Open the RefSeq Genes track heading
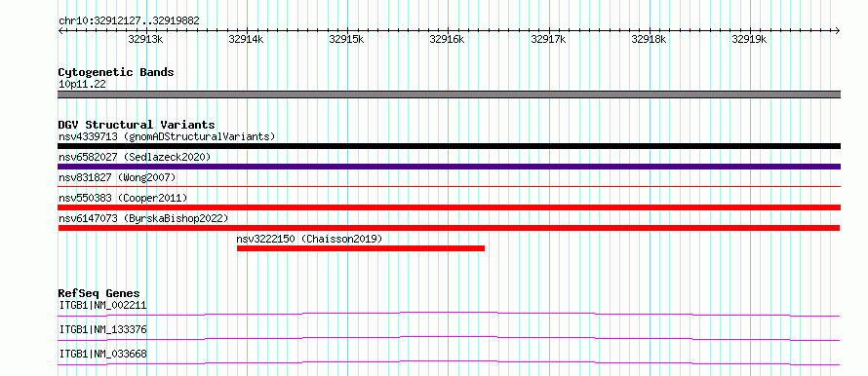The width and height of the screenshot is (868, 376). pyautogui.click(x=99, y=293)
